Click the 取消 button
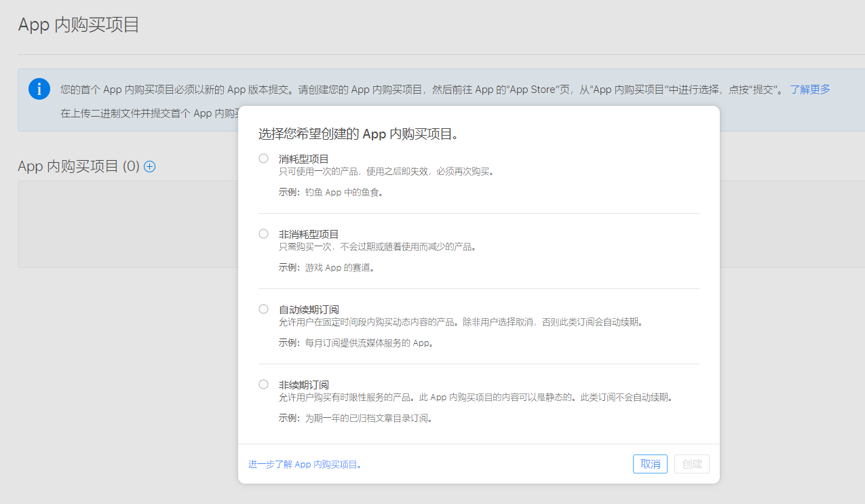865x504 pixels. [651, 464]
